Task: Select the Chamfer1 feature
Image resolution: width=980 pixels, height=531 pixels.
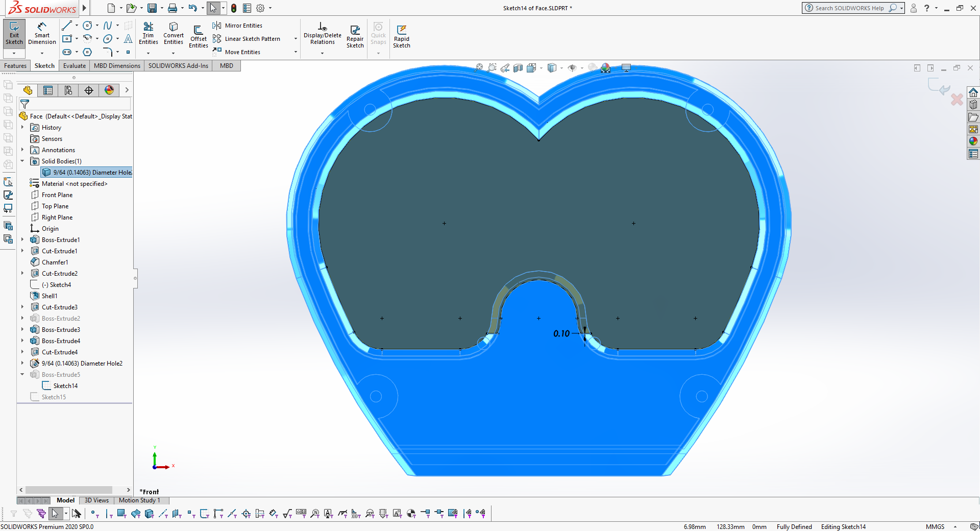Action: (55, 262)
